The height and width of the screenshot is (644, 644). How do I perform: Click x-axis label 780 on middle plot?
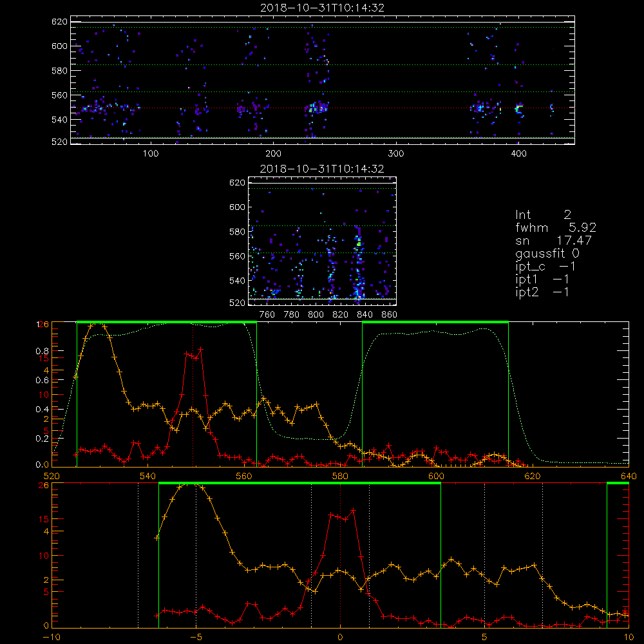coord(292,315)
